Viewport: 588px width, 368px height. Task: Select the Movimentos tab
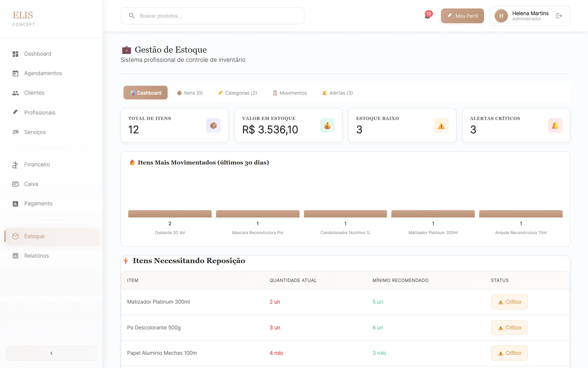click(x=290, y=93)
